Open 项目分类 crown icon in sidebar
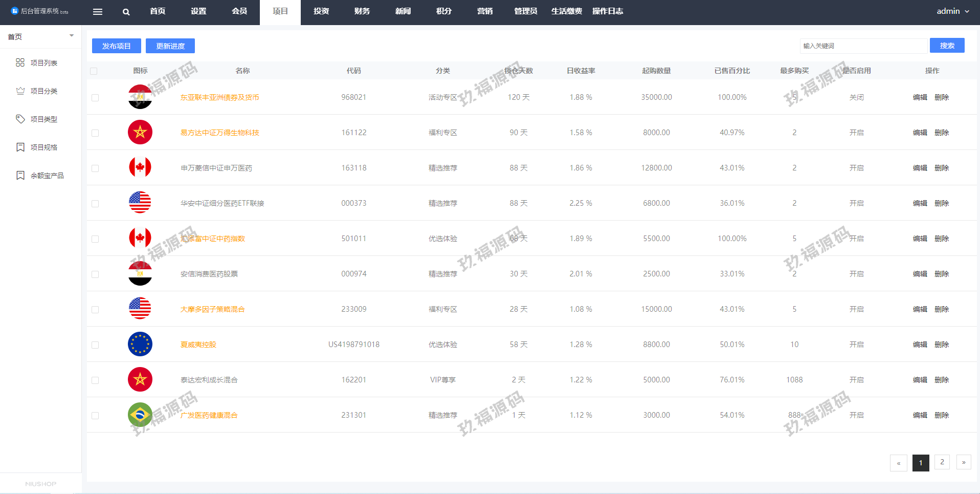This screenshot has width=980, height=494. coord(20,91)
